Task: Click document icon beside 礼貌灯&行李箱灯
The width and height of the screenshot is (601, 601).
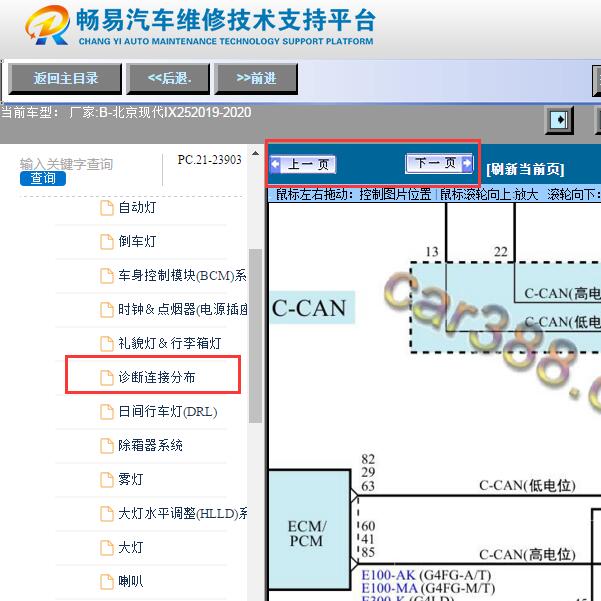Action: coord(107,343)
